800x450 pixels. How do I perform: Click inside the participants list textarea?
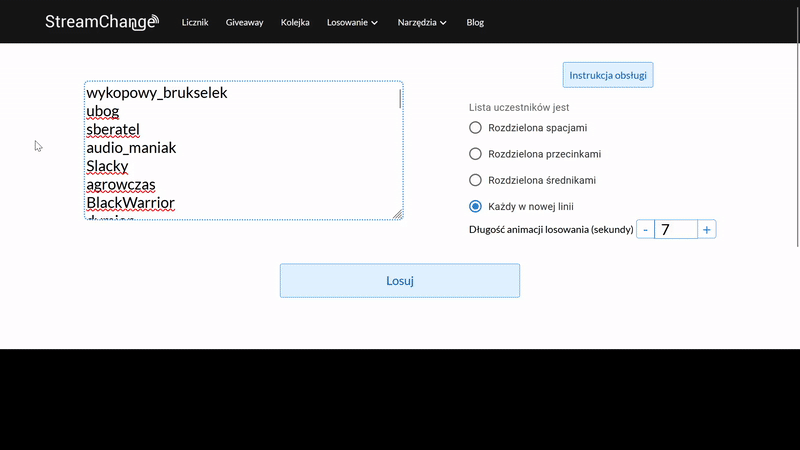tap(240, 150)
